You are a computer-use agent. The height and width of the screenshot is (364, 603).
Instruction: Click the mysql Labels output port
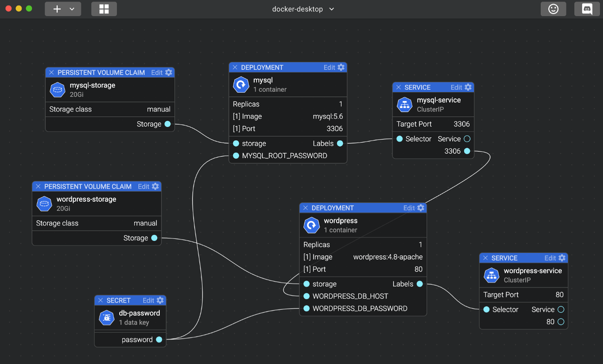[x=340, y=144]
